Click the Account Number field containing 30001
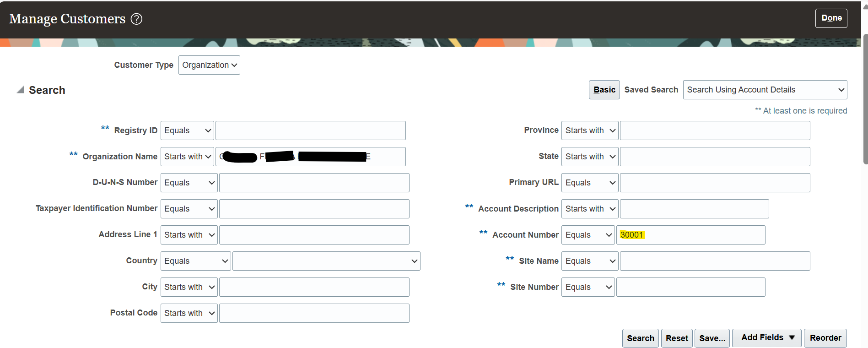This screenshot has width=868, height=348. click(690, 235)
